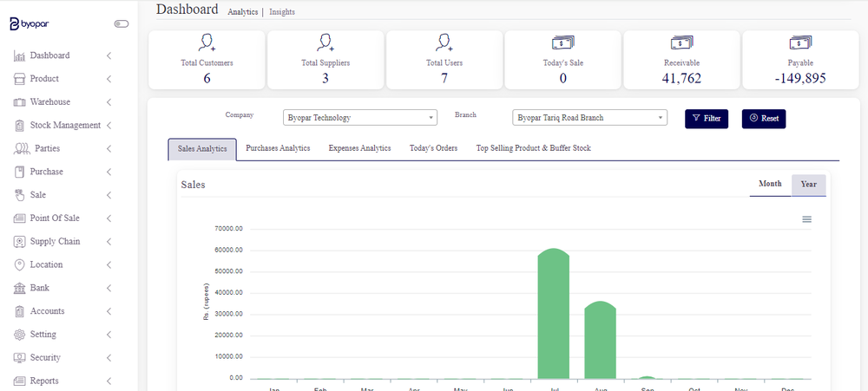
Task: Click the Point Of Sale icon
Action: [x=20, y=218]
